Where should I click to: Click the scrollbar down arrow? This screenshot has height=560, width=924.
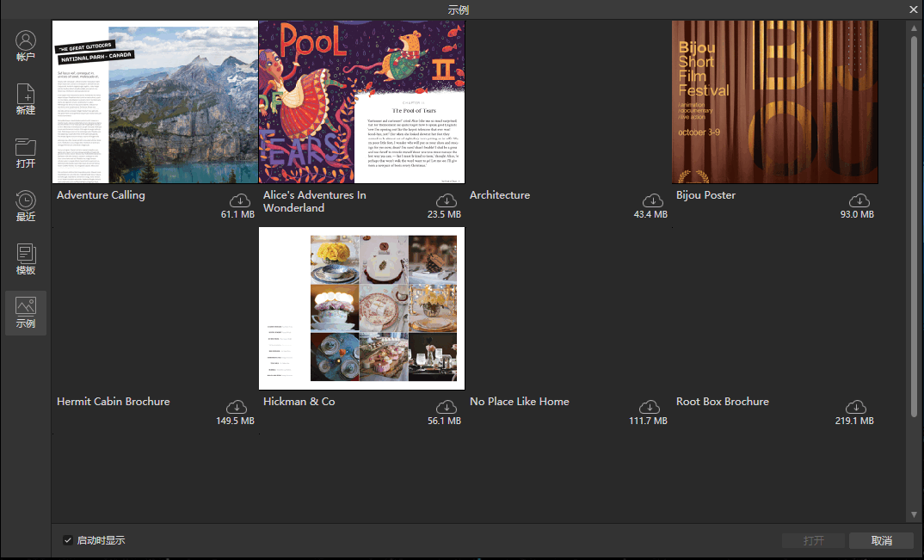914,514
